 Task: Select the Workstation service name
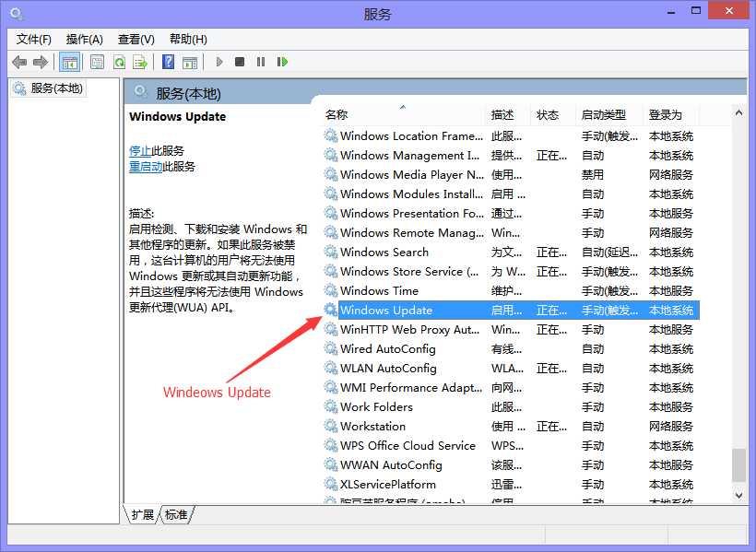[372, 426]
